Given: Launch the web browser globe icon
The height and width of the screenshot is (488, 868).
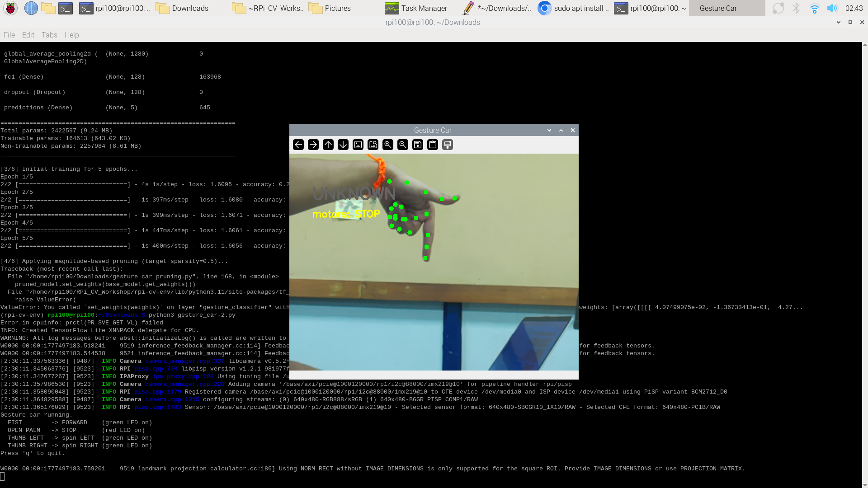Looking at the screenshot, I should click(31, 8).
